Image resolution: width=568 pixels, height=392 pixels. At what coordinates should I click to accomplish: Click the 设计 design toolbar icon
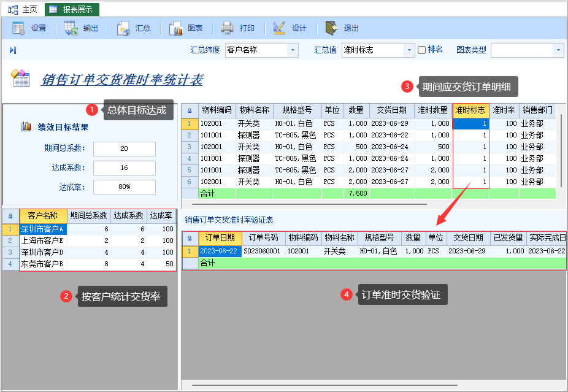(279, 28)
